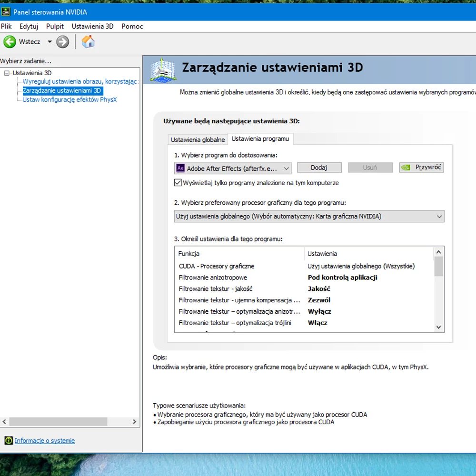The height and width of the screenshot is (476, 476).
Task: Click the Funkcja column header
Action: 239,254
